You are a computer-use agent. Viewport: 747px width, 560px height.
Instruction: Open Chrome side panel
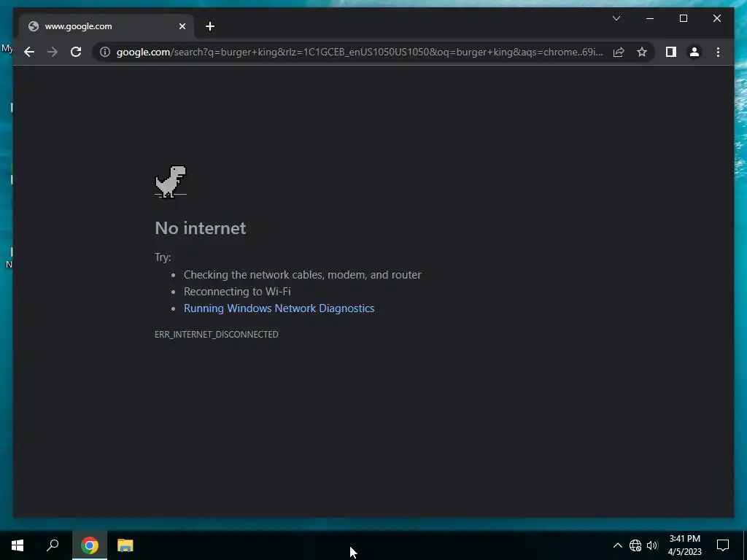[671, 52]
